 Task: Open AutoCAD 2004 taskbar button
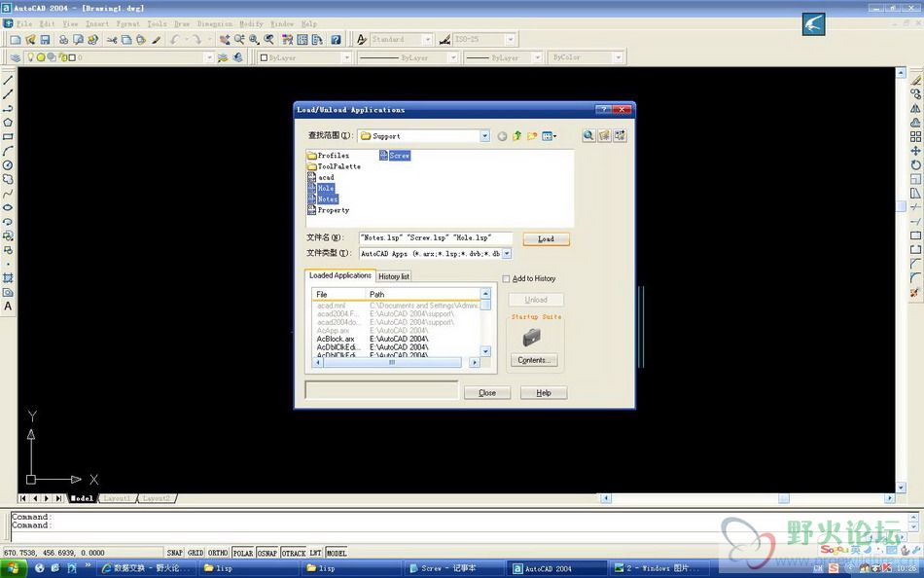555,568
